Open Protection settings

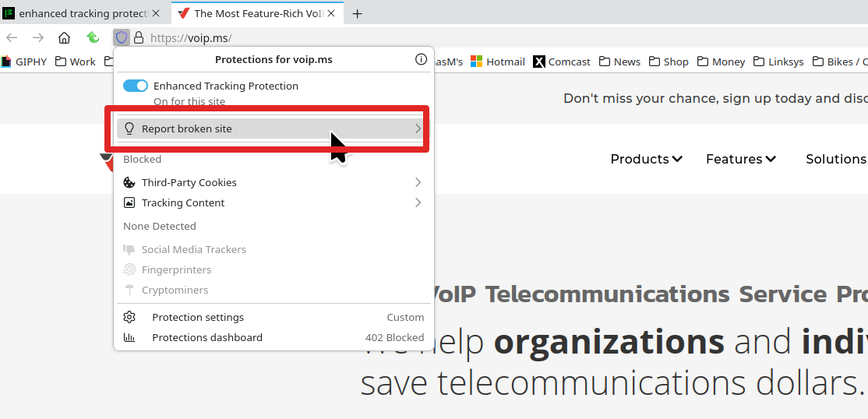pyautogui.click(x=198, y=317)
